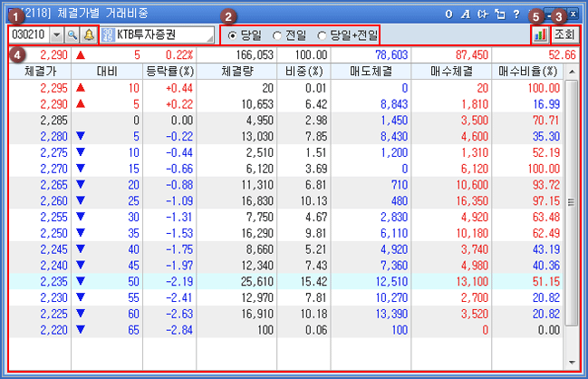The width and height of the screenshot is (588, 379).
Task: Select the highlighted 2,235 price row
Action: pyautogui.click(x=272, y=282)
